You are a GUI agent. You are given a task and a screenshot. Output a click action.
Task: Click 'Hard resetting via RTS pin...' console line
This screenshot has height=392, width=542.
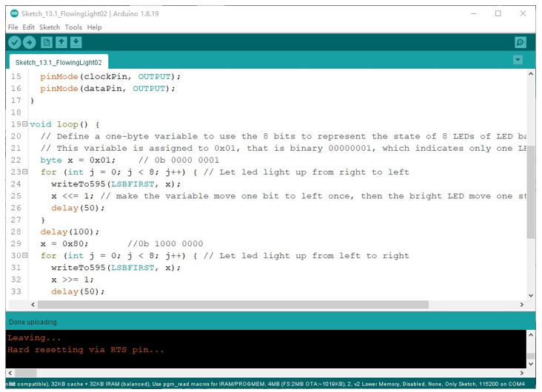[85, 350]
